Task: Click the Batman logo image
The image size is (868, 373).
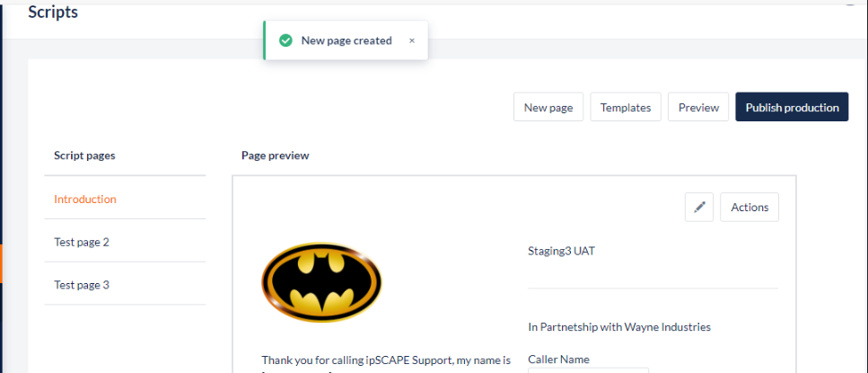Action: [x=321, y=283]
